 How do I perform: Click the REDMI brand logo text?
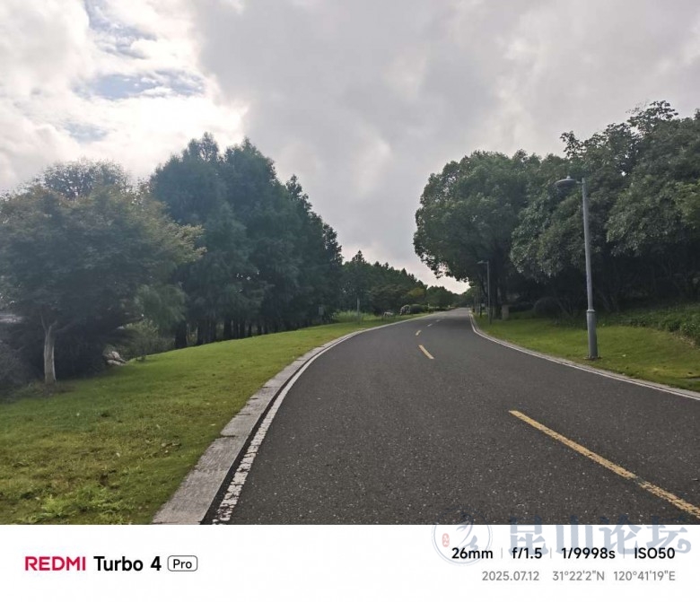pos(56,563)
